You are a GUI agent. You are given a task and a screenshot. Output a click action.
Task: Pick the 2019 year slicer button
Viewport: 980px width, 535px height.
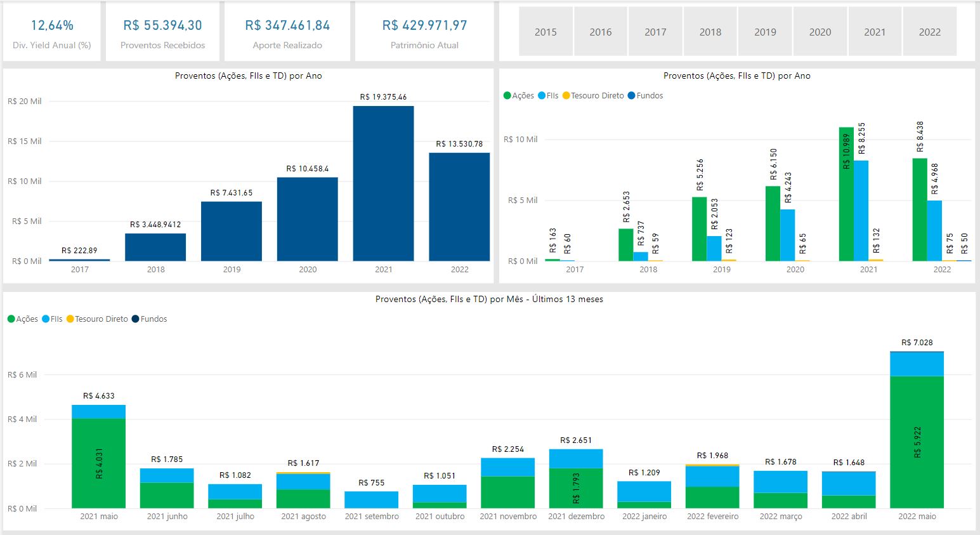click(765, 32)
